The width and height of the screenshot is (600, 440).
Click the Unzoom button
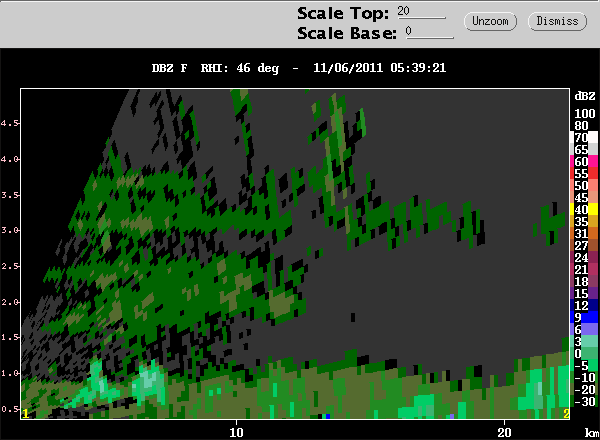490,21
